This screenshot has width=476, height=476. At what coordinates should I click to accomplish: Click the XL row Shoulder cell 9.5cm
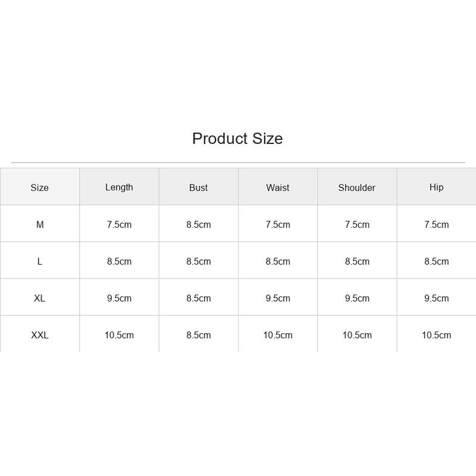click(357, 298)
